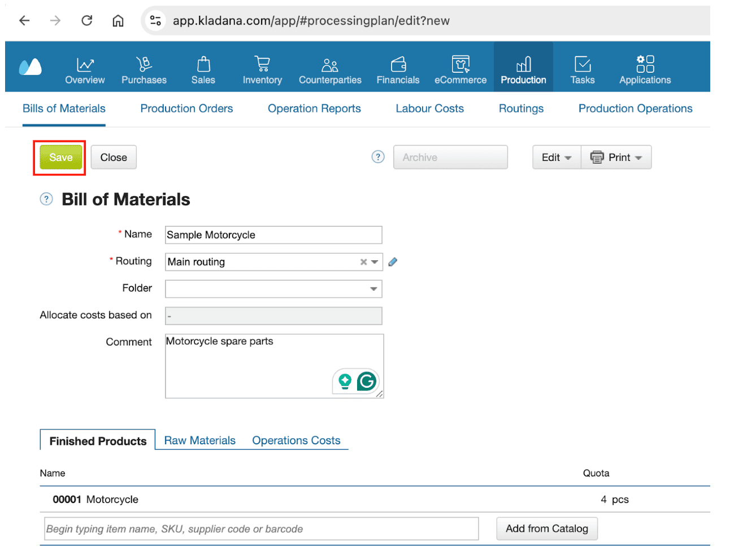Open the Print dropdown menu
Screen dimensions: 730x560
pyautogui.click(x=616, y=158)
